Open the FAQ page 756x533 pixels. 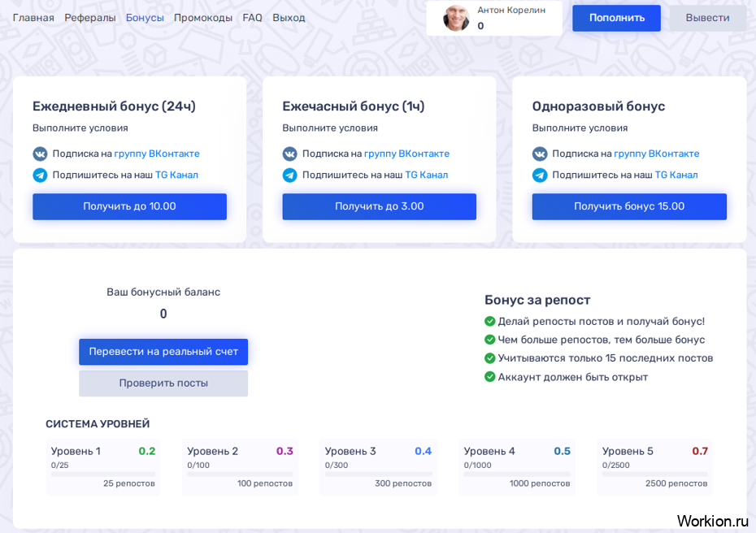[x=252, y=18]
